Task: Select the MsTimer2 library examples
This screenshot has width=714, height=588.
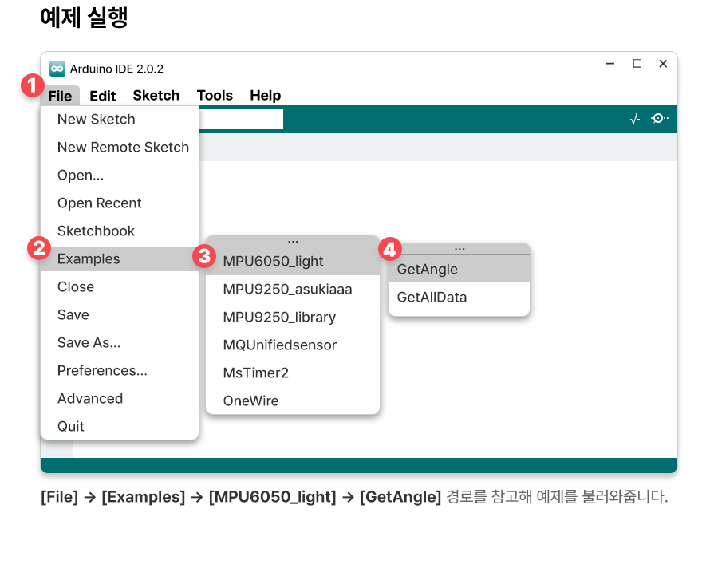Action: click(x=255, y=373)
